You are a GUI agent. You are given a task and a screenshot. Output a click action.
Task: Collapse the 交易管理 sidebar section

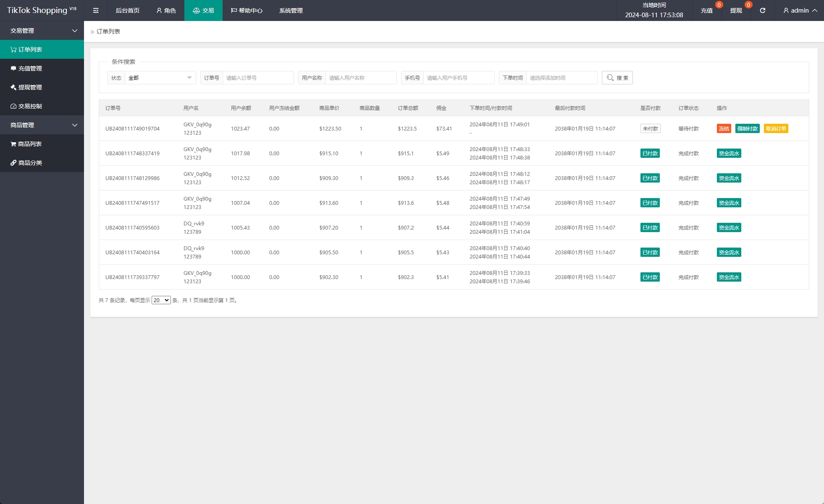[75, 31]
